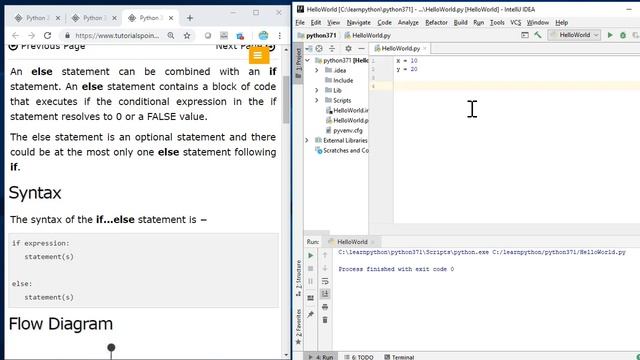Clear Run console with trash icon
The height and width of the screenshot is (360, 640).
tap(325, 320)
